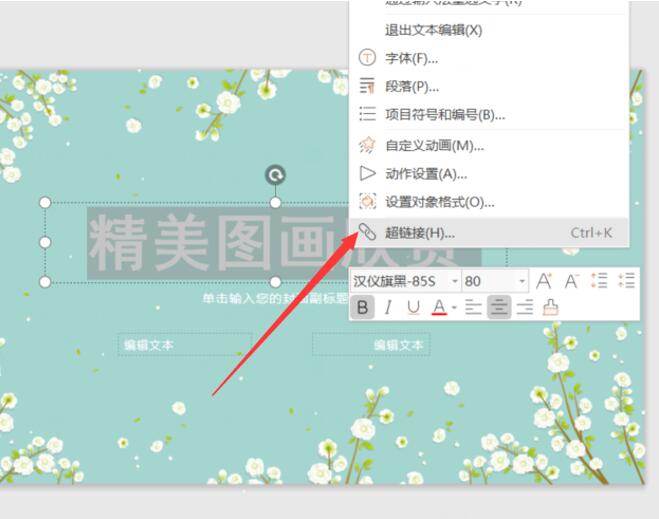Apply the red font color
This screenshot has height=519, width=659.
point(439,307)
